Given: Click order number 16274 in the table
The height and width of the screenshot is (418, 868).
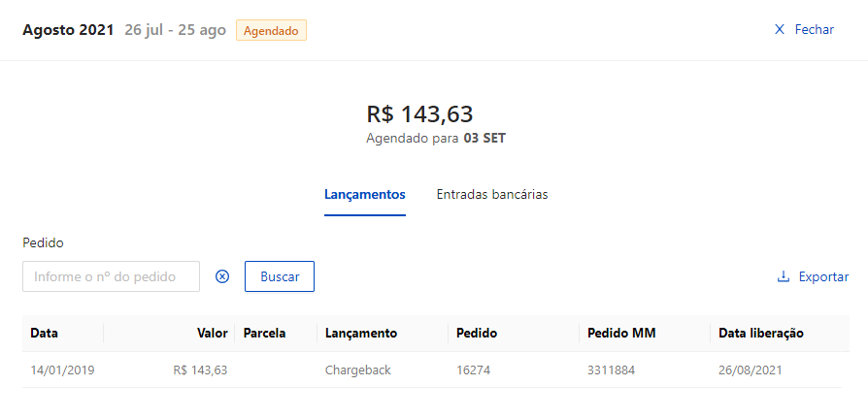Looking at the screenshot, I should pyautogui.click(x=474, y=370).
